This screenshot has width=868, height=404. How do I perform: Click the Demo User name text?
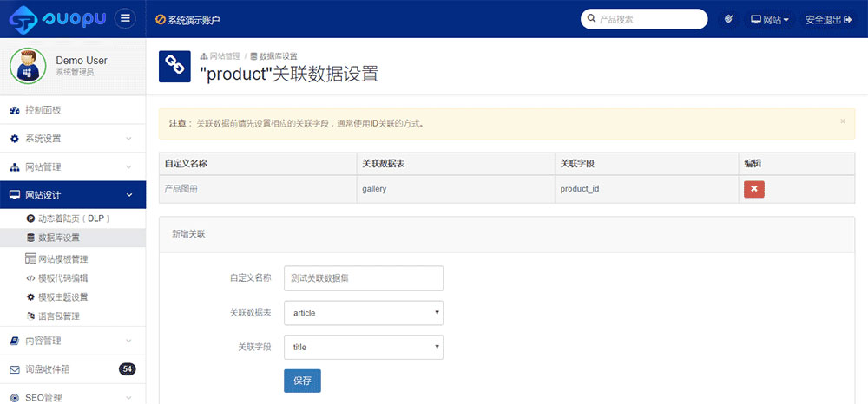pos(82,61)
